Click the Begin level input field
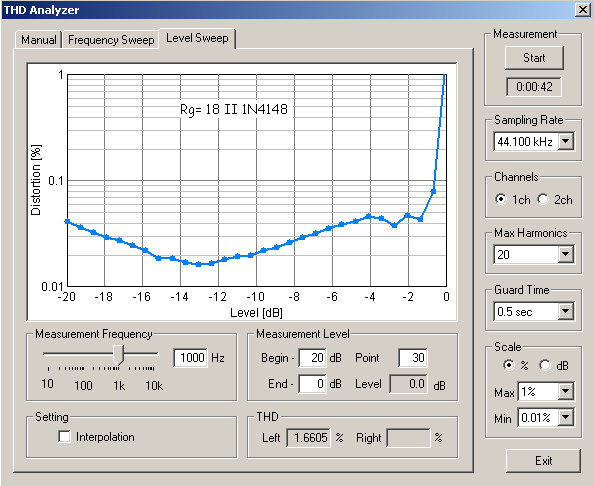594x486 pixels. (x=313, y=358)
